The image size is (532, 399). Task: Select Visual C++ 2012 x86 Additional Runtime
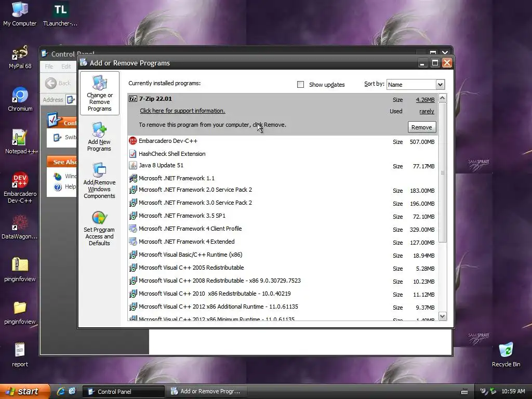[x=283, y=307]
